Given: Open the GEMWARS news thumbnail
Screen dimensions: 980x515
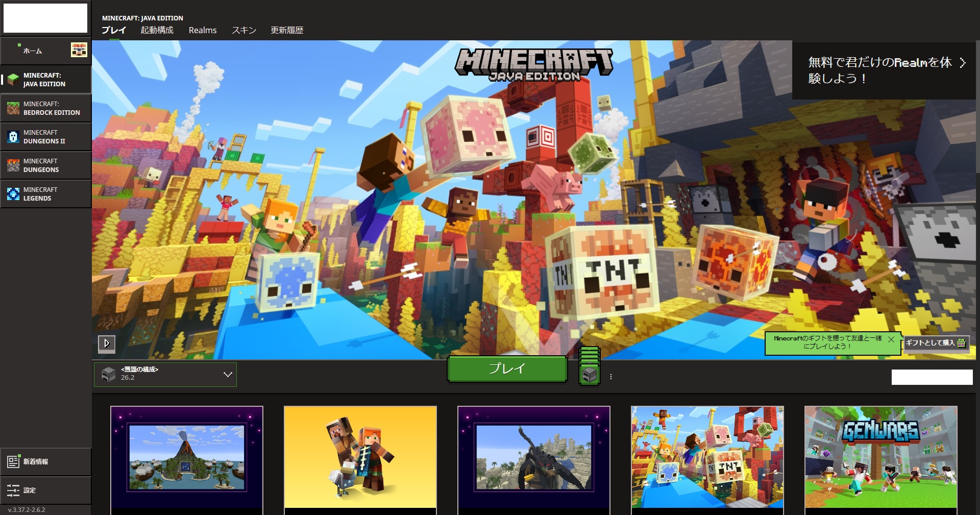Looking at the screenshot, I should 881,457.
